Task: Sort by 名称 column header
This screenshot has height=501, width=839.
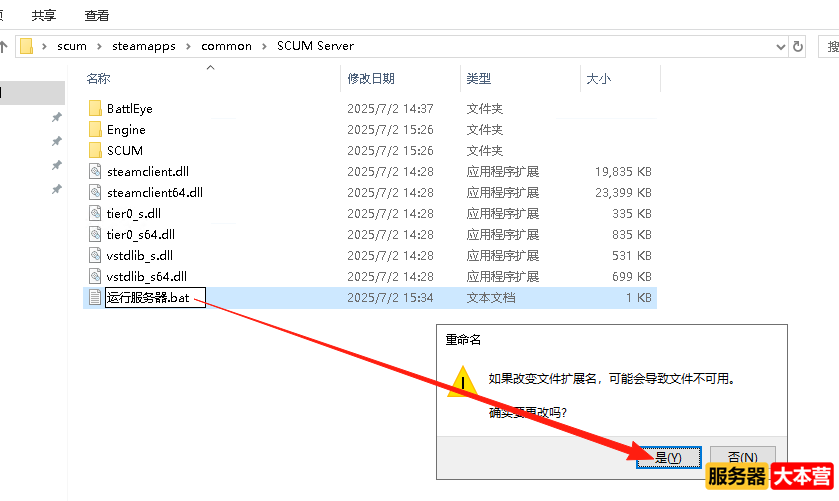Action: (98, 79)
